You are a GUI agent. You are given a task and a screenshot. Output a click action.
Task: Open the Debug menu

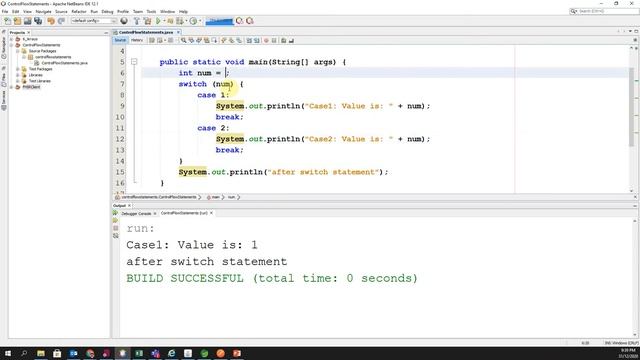click(x=107, y=11)
